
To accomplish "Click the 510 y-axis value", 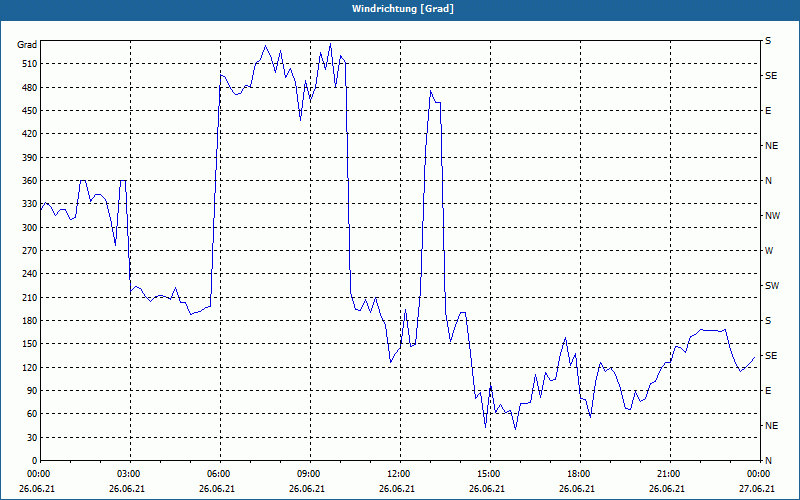I will click(30, 64).
